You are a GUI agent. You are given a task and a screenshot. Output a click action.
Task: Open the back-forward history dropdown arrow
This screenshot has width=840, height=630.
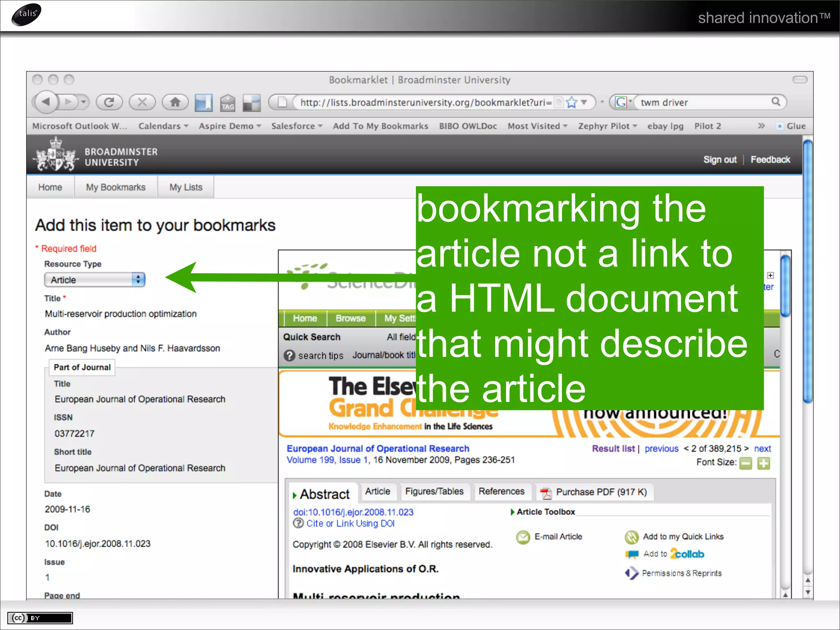[x=84, y=101]
